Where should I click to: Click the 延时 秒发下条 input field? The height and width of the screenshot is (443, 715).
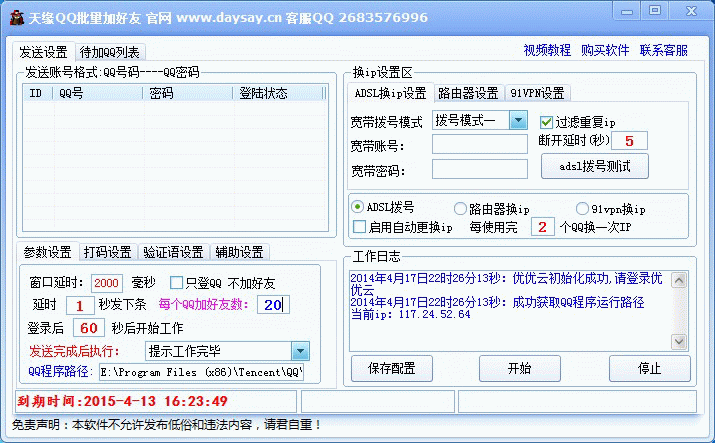(80, 305)
